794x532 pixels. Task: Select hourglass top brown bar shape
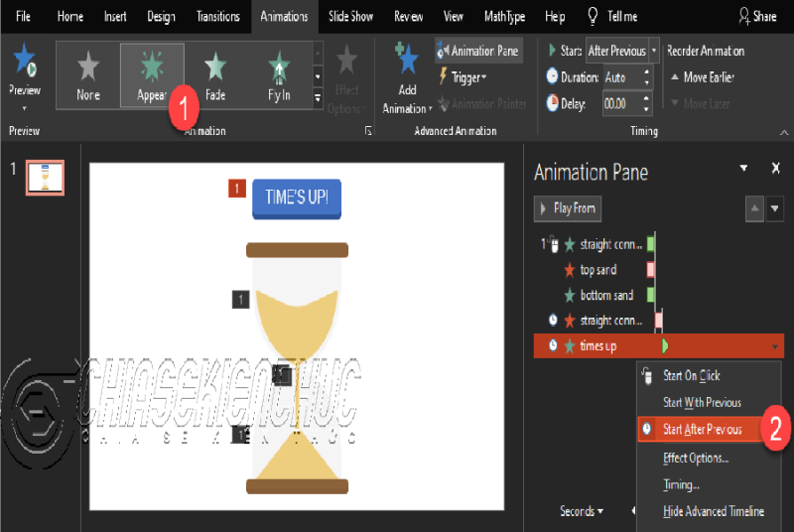coord(297,250)
